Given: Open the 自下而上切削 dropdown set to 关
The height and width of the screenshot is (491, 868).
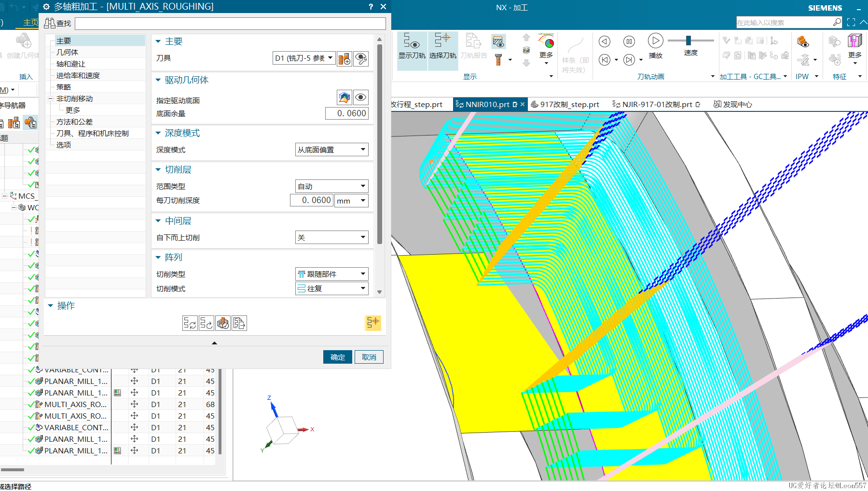Looking at the screenshot, I should 331,237.
